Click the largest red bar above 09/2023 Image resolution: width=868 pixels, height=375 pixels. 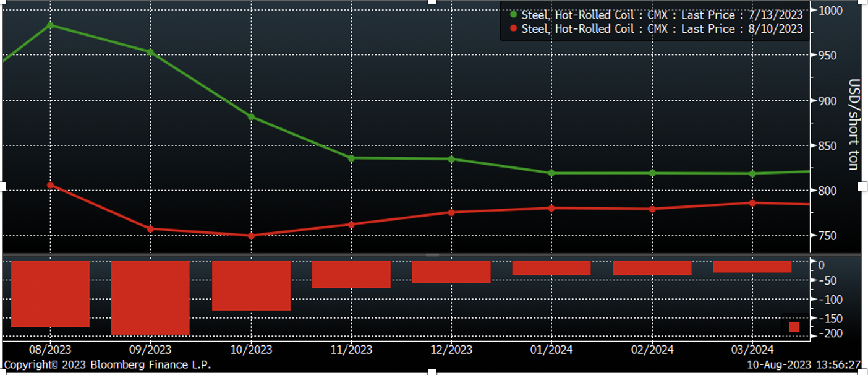coord(150,297)
